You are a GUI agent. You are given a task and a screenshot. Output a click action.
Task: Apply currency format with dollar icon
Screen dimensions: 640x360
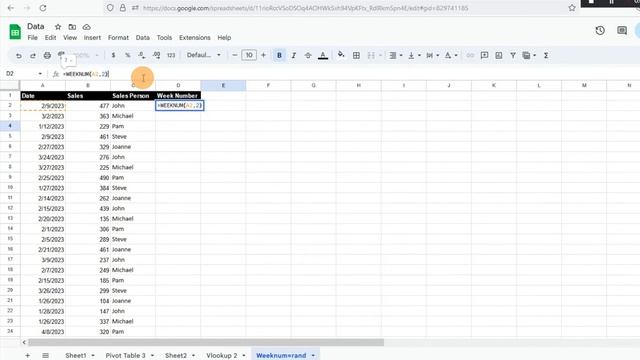tap(113, 56)
